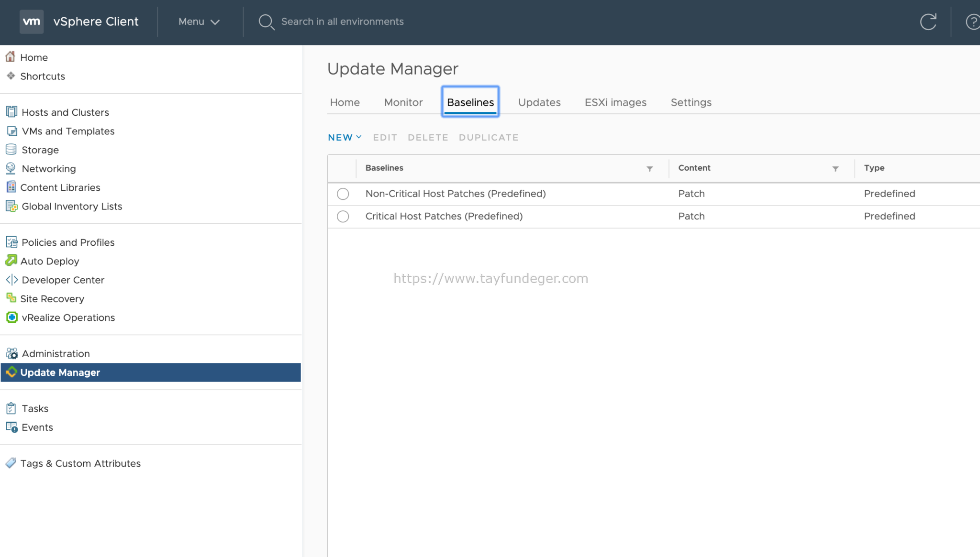Select the Critical Host Patches radio button
980x557 pixels.
[x=343, y=216]
